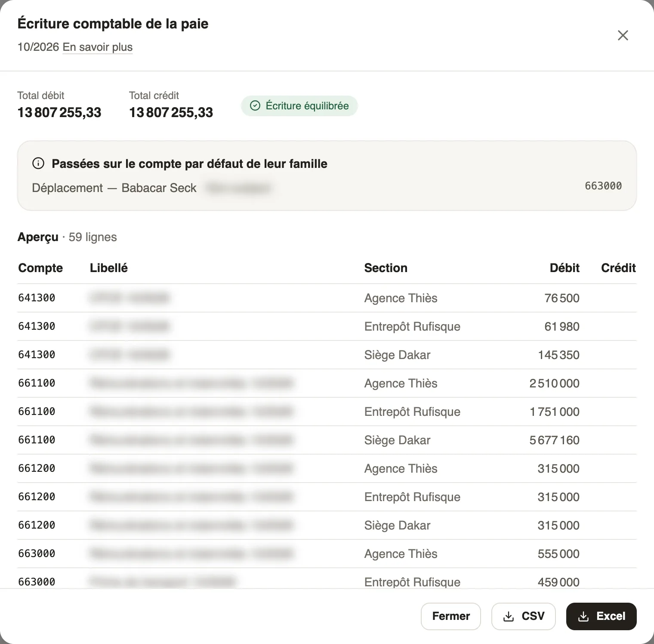Export the entry to Excel
This screenshot has height=644, width=654.
click(602, 616)
